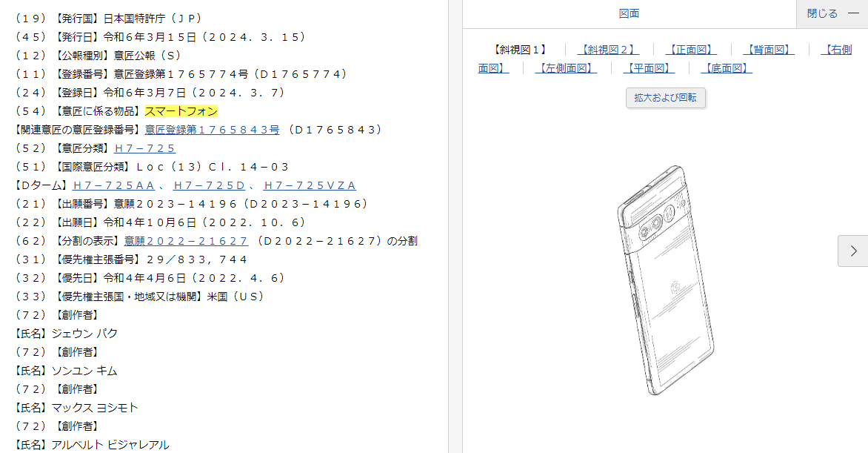This screenshot has height=453, width=868.
Task: Open the 平面図 drawing
Action: (x=649, y=68)
